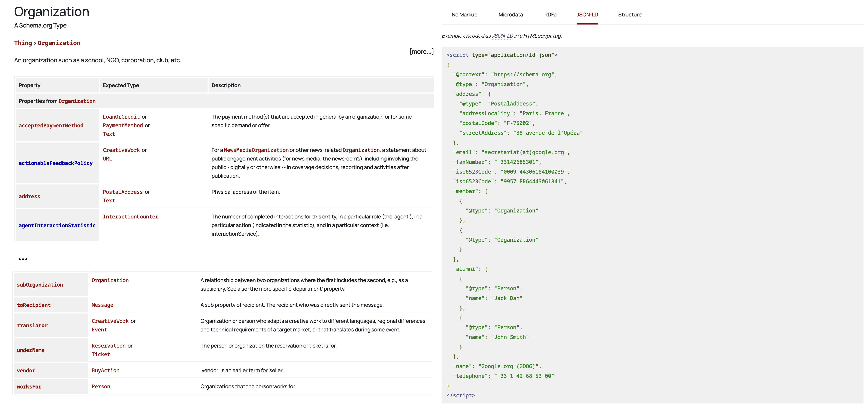This screenshot has width=868, height=413.
Task: Click the Thing breadcrumb link
Action: coord(23,43)
